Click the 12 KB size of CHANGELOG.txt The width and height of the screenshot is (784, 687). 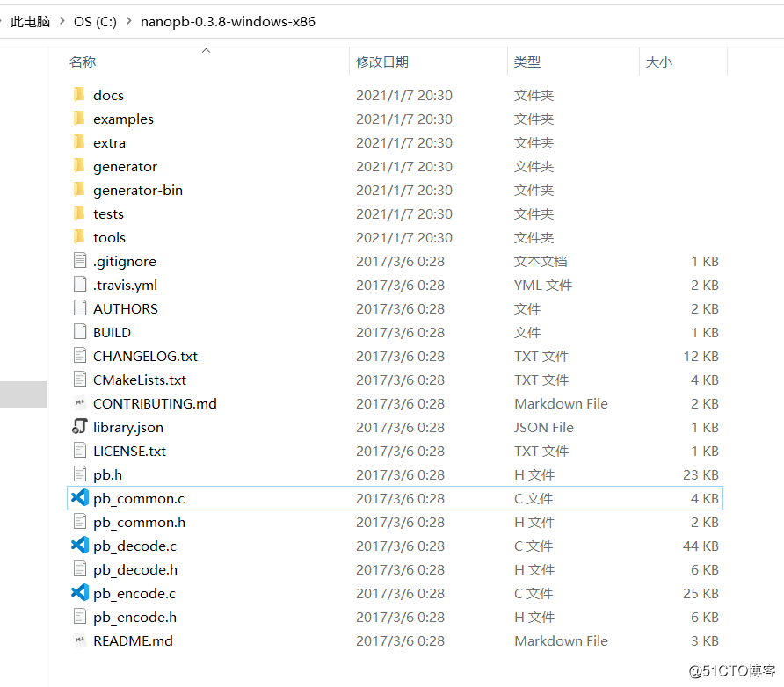(x=701, y=357)
